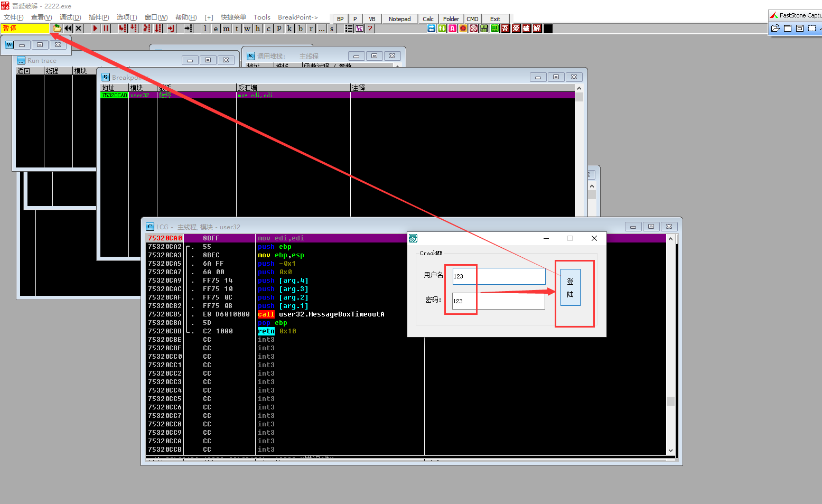
Task: Open the Tools menu
Action: click(262, 17)
